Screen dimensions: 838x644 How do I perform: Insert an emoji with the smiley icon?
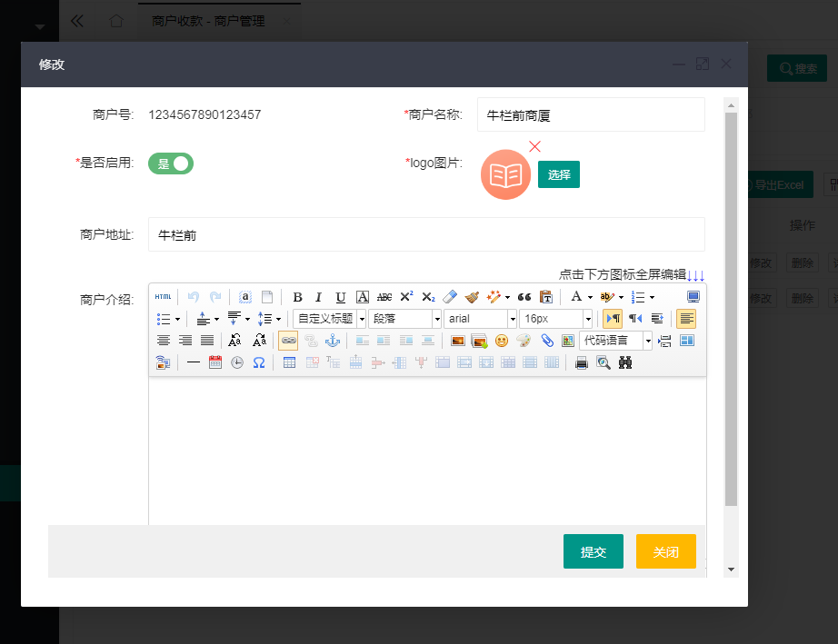pyautogui.click(x=501, y=342)
